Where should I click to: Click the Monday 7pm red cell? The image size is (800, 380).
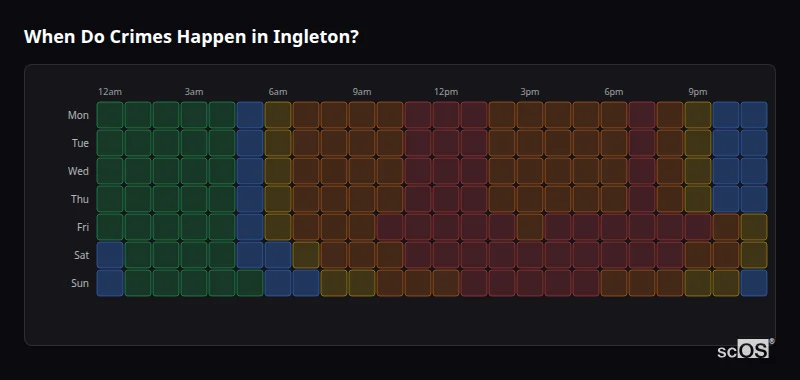tap(642, 115)
